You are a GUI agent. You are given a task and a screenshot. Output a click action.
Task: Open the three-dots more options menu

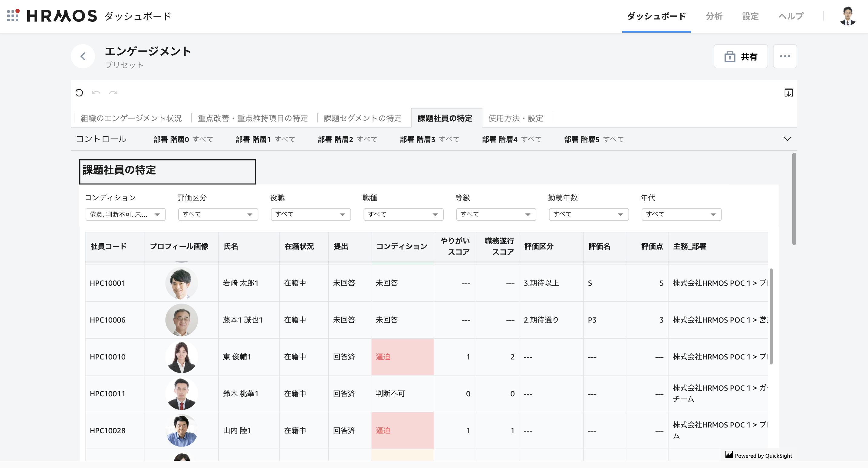tap(784, 56)
